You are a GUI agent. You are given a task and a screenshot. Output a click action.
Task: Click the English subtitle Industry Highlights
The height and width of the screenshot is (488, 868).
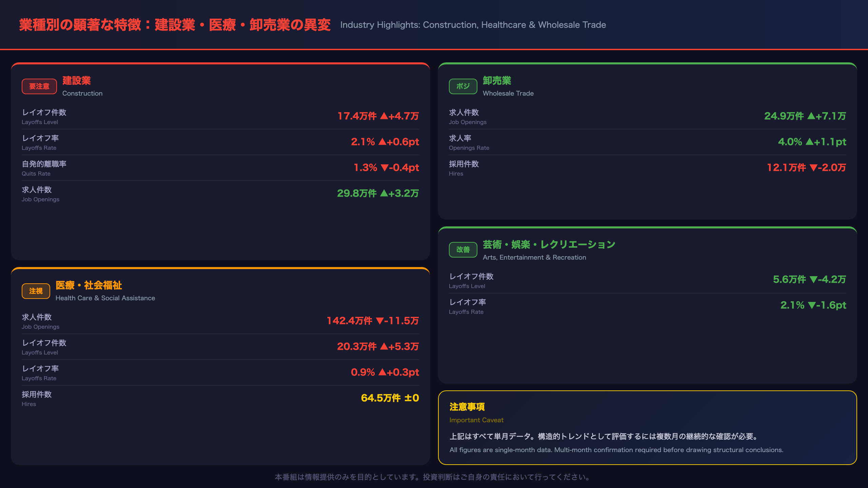(x=473, y=25)
